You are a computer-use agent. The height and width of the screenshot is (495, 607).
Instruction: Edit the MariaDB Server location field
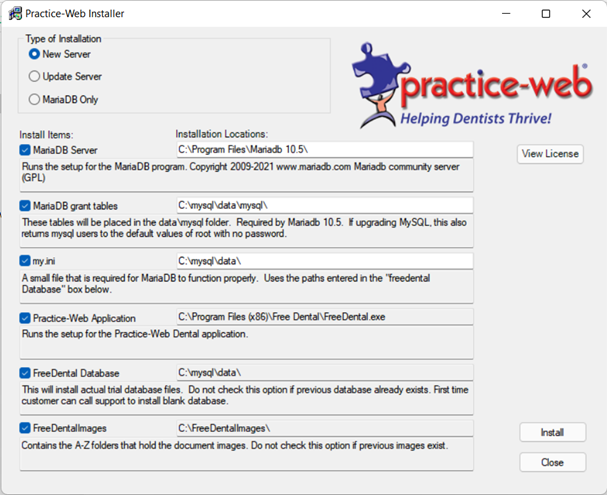click(324, 149)
